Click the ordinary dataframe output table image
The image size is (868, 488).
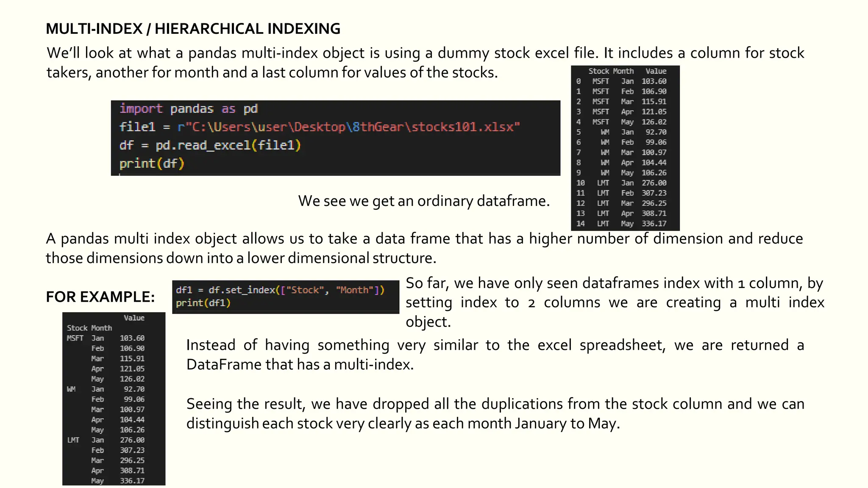(625, 148)
